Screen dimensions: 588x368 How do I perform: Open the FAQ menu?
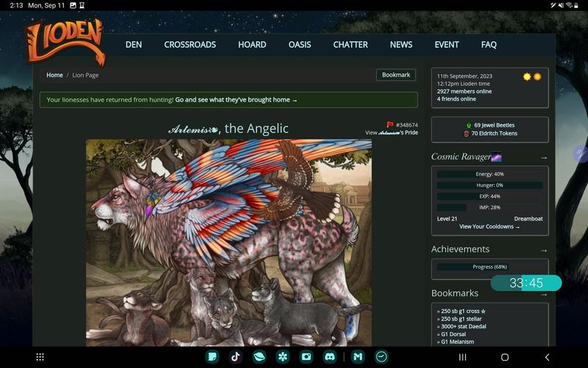489,45
